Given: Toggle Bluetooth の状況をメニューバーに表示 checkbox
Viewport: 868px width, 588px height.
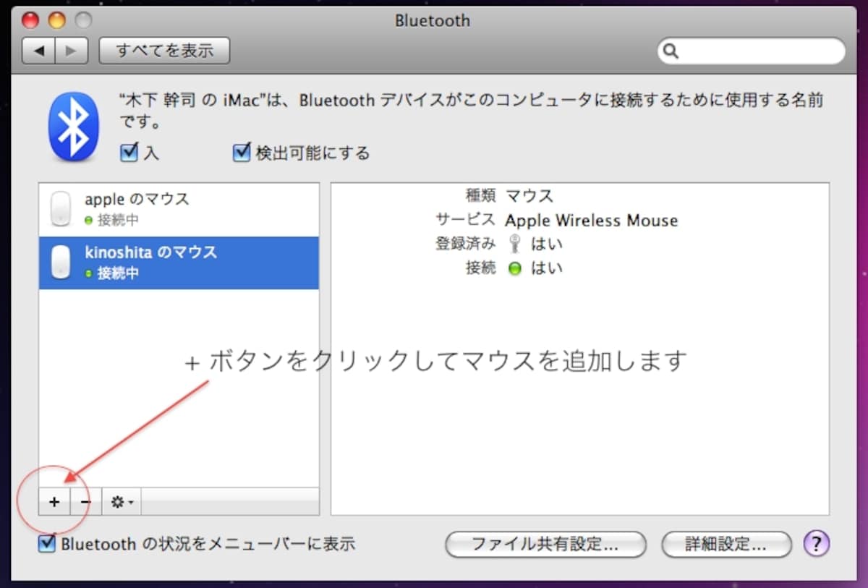Looking at the screenshot, I should pos(47,544).
